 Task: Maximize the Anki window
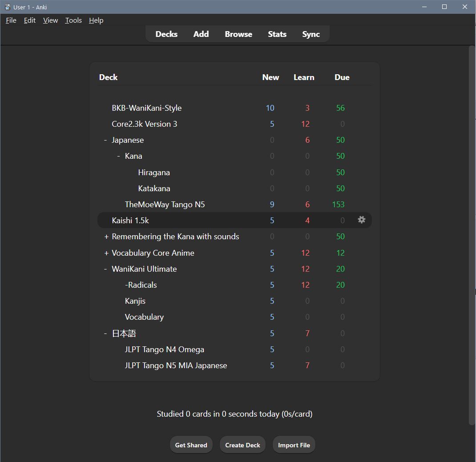pyautogui.click(x=444, y=7)
